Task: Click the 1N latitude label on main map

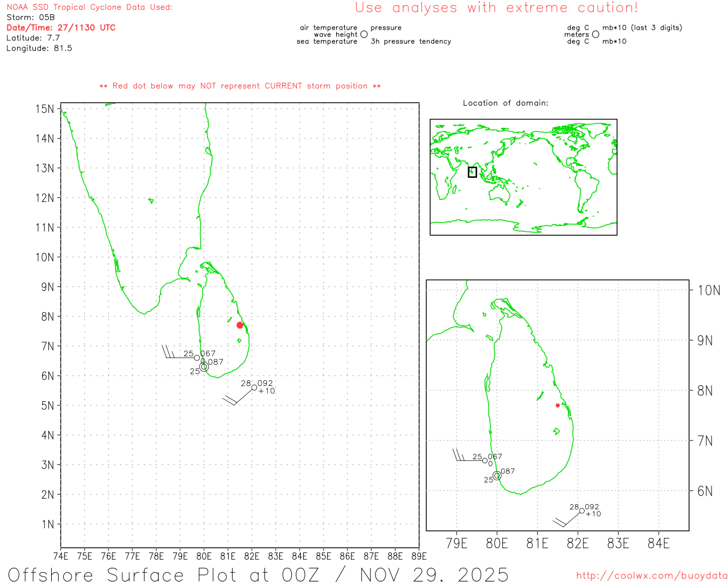Action: 48,524
